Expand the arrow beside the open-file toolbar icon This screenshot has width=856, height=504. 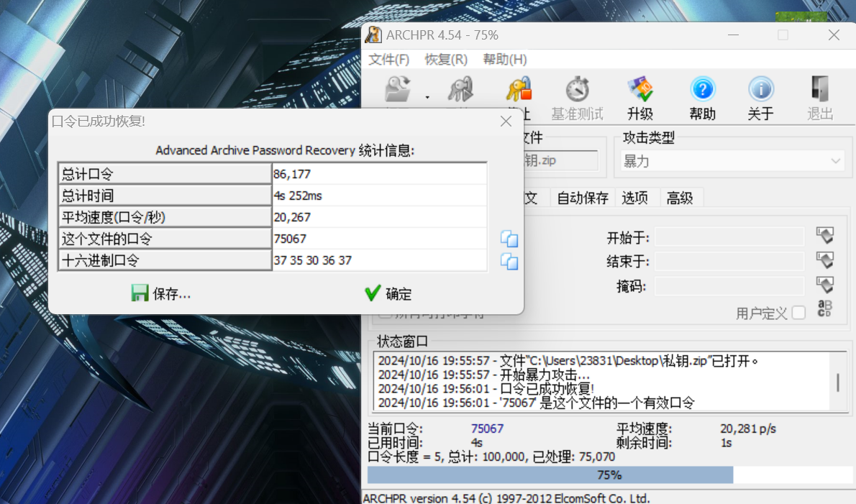[427, 97]
